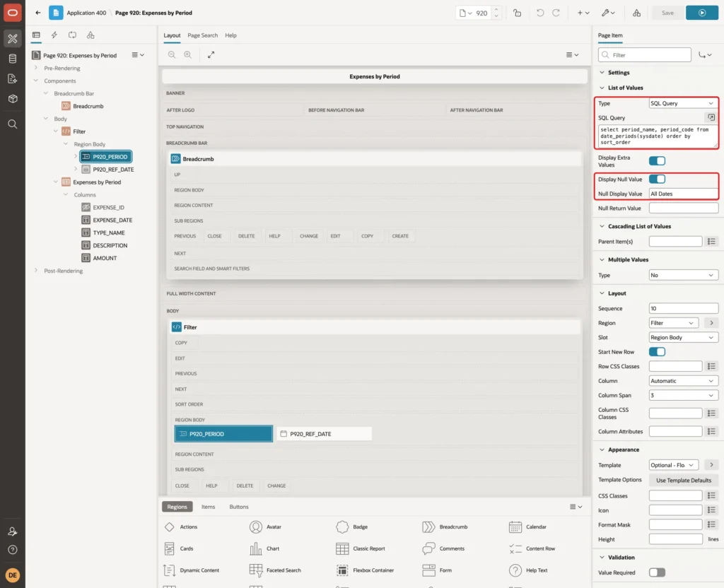The height and width of the screenshot is (588, 724).
Task: Enable the Value Required switch
Action: coord(657,572)
